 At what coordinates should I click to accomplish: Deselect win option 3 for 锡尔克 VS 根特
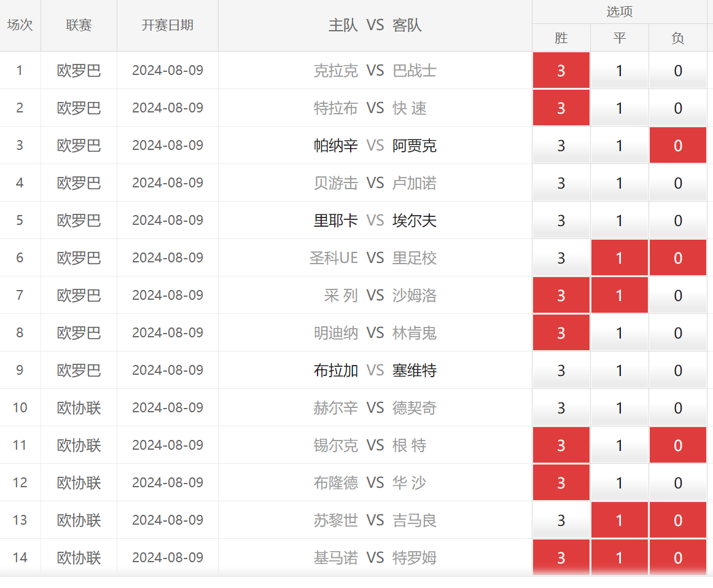[x=561, y=445]
